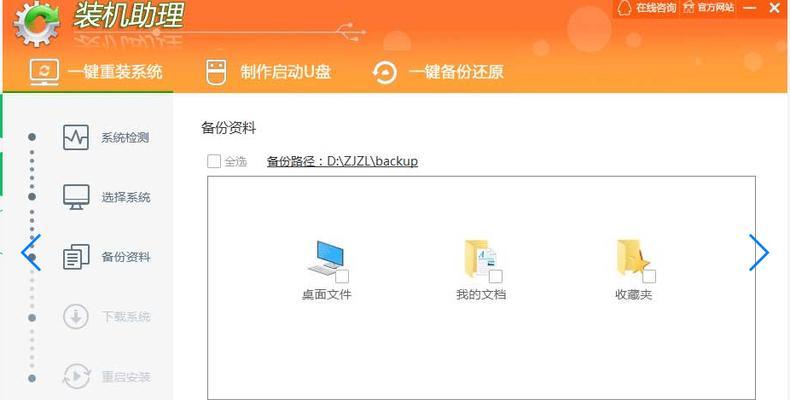Screen dimensions: 790x400
Task: Click the 收藏夹 label
Action: (x=634, y=294)
